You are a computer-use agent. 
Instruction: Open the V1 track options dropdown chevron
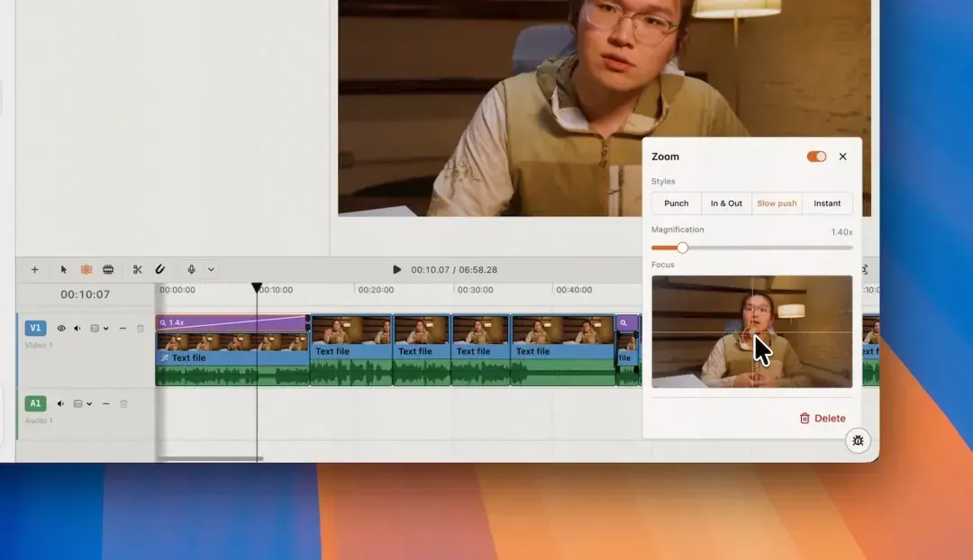pos(106,329)
